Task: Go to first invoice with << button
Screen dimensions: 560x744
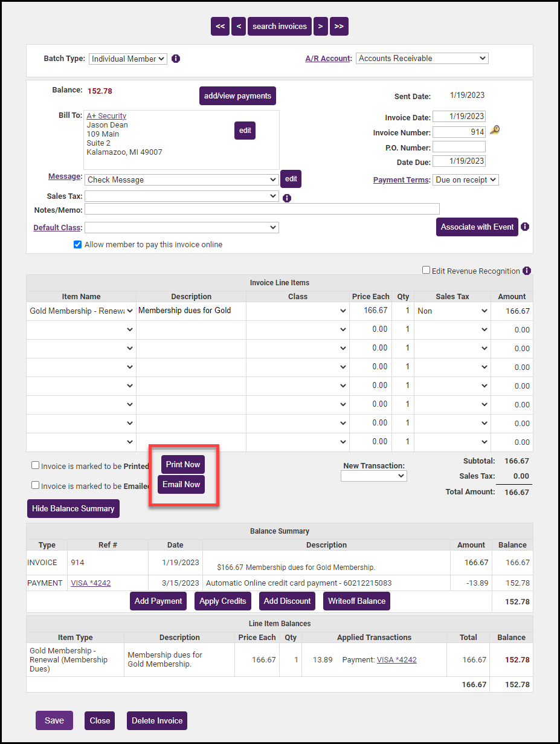Action: (x=220, y=26)
